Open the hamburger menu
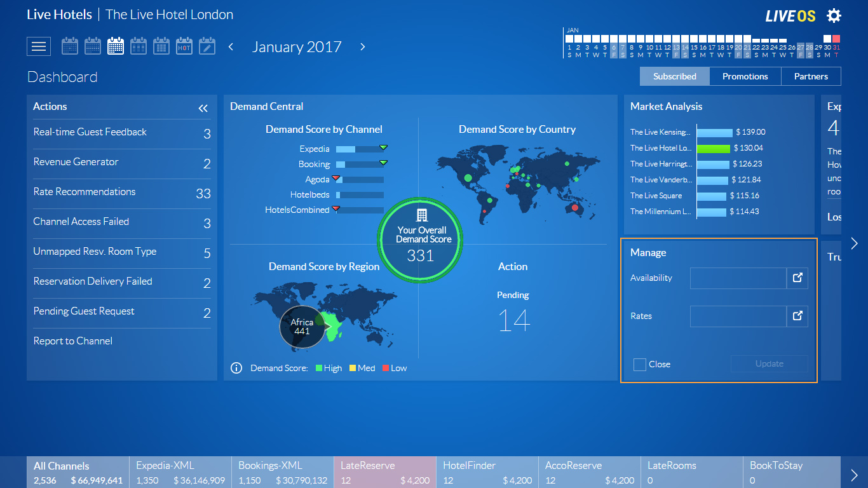 point(38,46)
